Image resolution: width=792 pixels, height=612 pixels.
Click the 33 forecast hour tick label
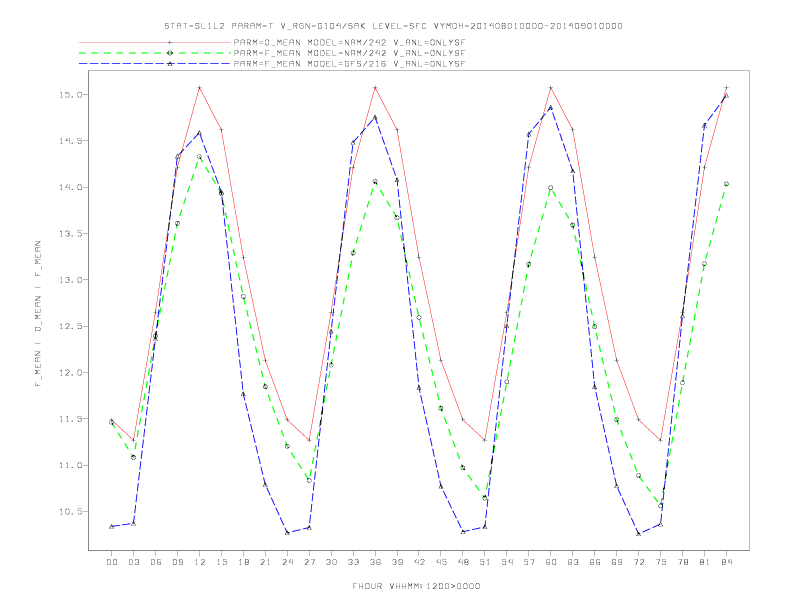point(353,562)
